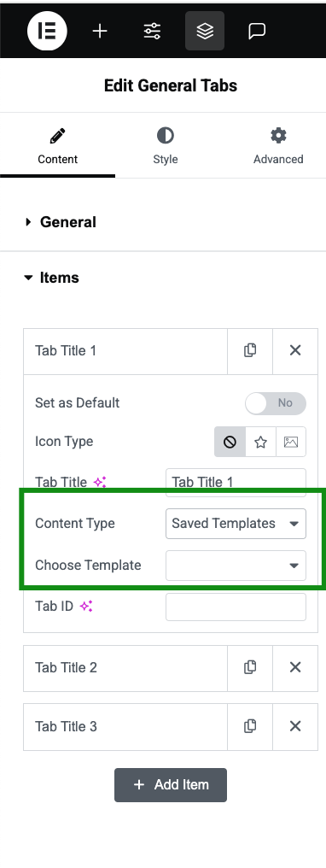Open the Notes speech bubble icon

point(257,31)
